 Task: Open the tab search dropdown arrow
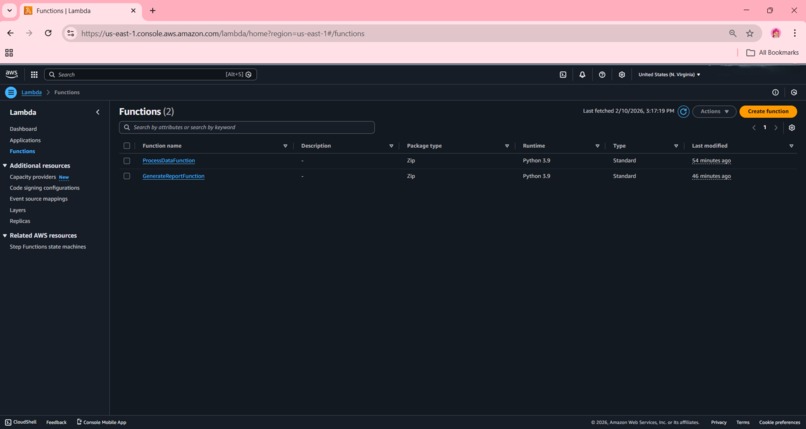pos(9,10)
